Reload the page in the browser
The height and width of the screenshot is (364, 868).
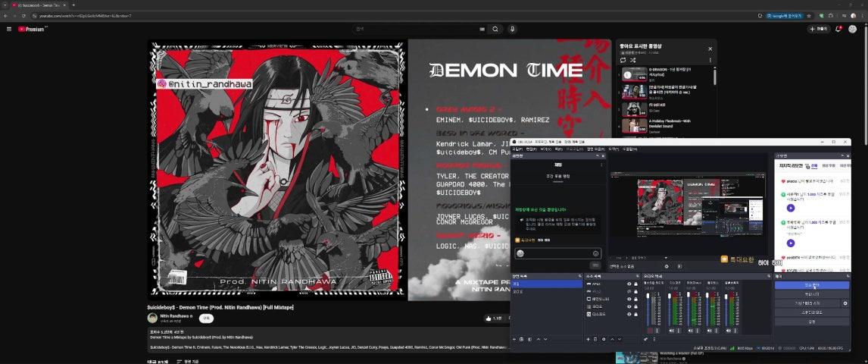[23, 15]
